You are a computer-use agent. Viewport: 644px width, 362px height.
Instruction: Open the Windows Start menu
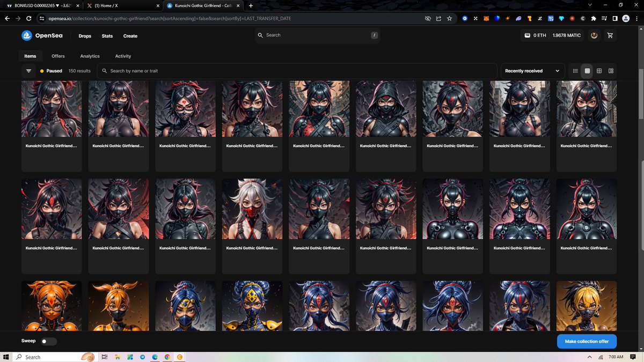6,357
